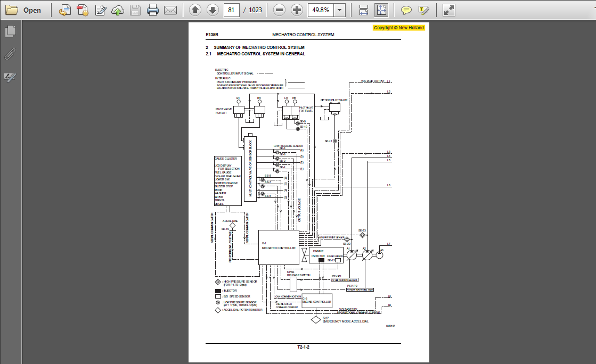Click the Copyright © New Holland label
The height and width of the screenshot is (364, 596).
pyautogui.click(x=399, y=28)
